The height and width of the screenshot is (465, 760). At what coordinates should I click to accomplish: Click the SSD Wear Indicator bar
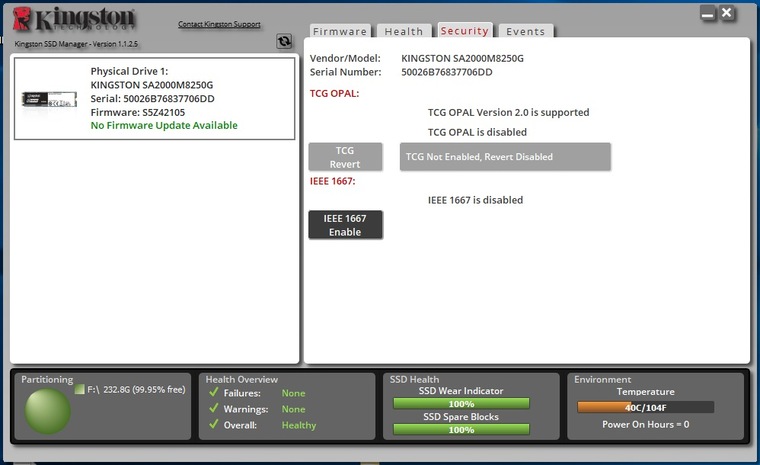pyautogui.click(x=461, y=404)
